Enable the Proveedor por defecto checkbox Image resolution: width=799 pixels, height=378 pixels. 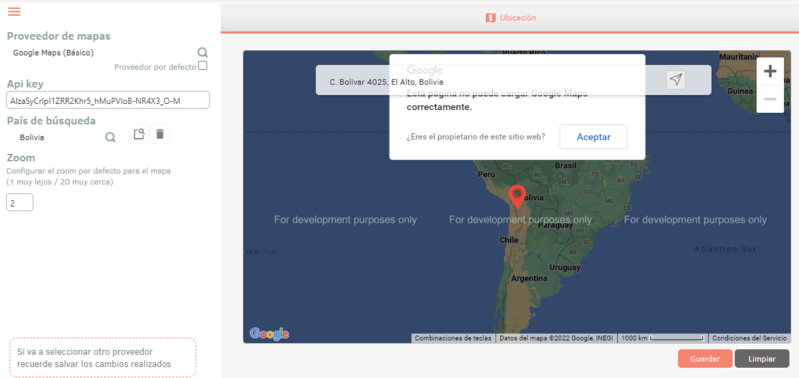point(202,65)
